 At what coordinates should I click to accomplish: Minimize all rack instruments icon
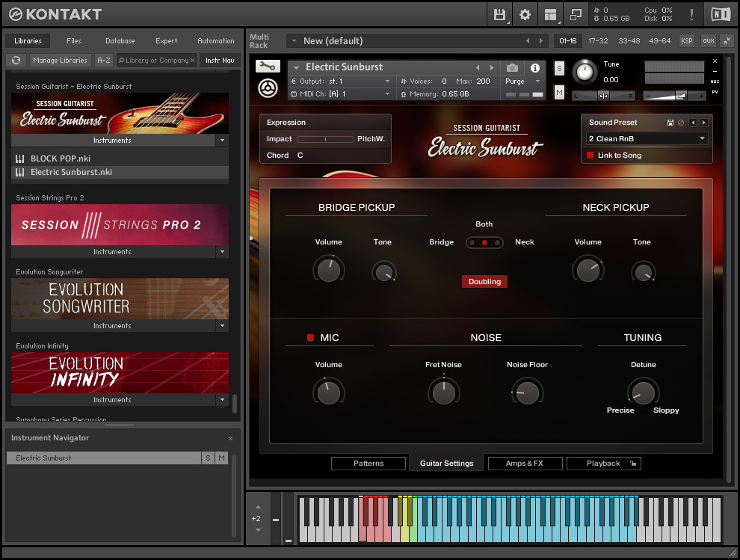727,41
